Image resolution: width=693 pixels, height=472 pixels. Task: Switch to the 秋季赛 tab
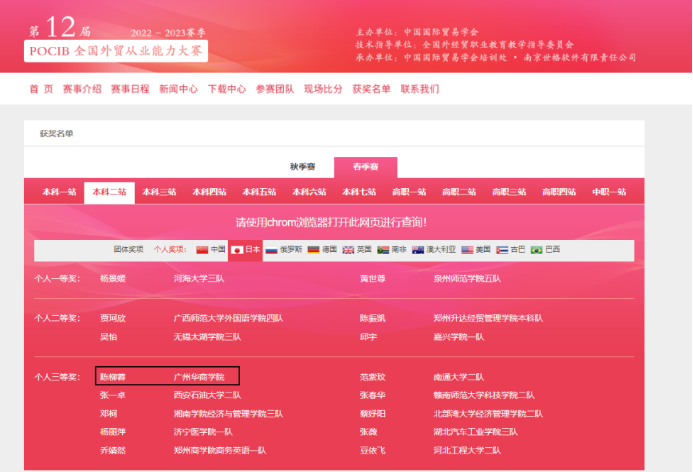click(x=302, y=167)
